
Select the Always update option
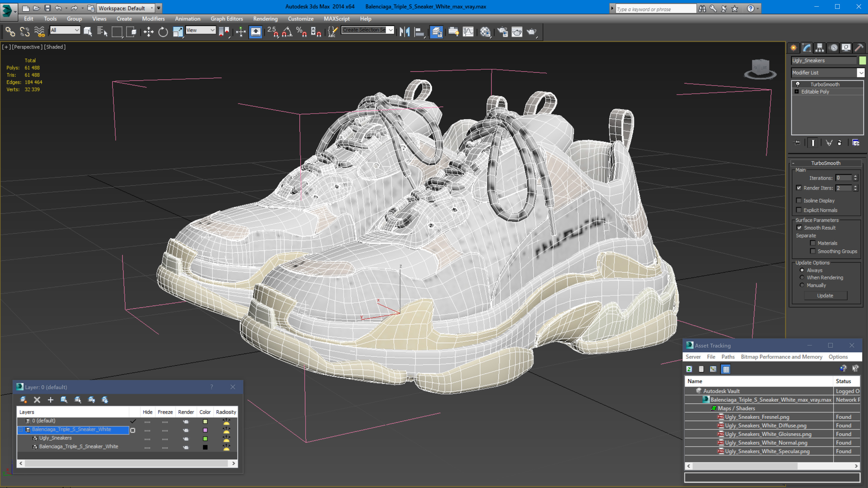(x=802, y=270)
